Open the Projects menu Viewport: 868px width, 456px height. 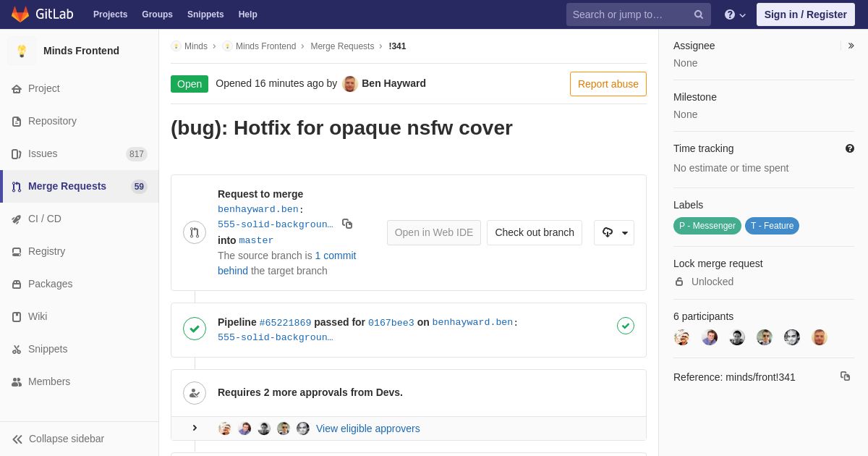click(110, 14)
